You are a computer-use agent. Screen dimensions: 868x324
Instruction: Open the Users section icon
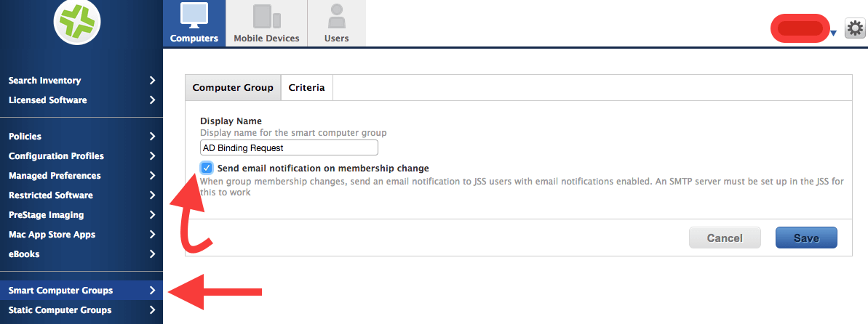coord(337,16)
